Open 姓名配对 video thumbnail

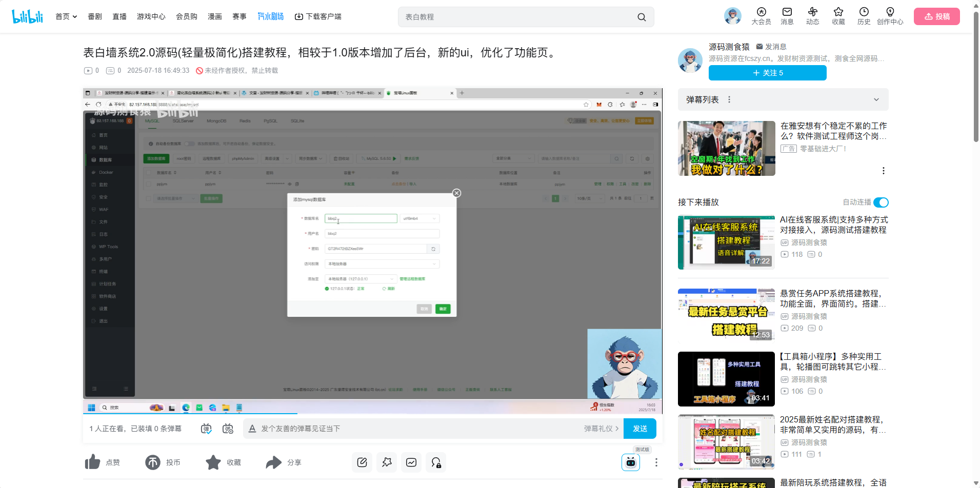coord(726,442)
